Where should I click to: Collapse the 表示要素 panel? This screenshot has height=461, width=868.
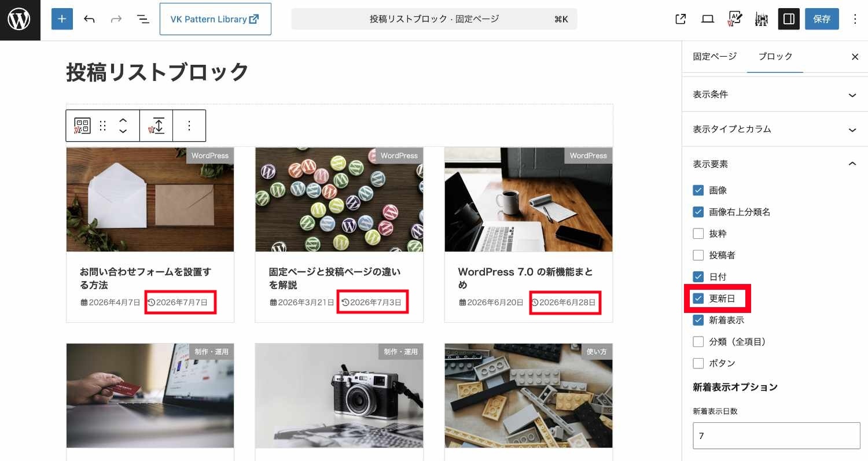tap(775, 164)
